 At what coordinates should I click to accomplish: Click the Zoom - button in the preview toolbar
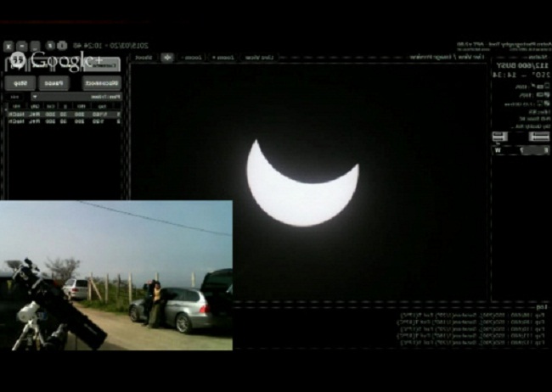(193, 58)
